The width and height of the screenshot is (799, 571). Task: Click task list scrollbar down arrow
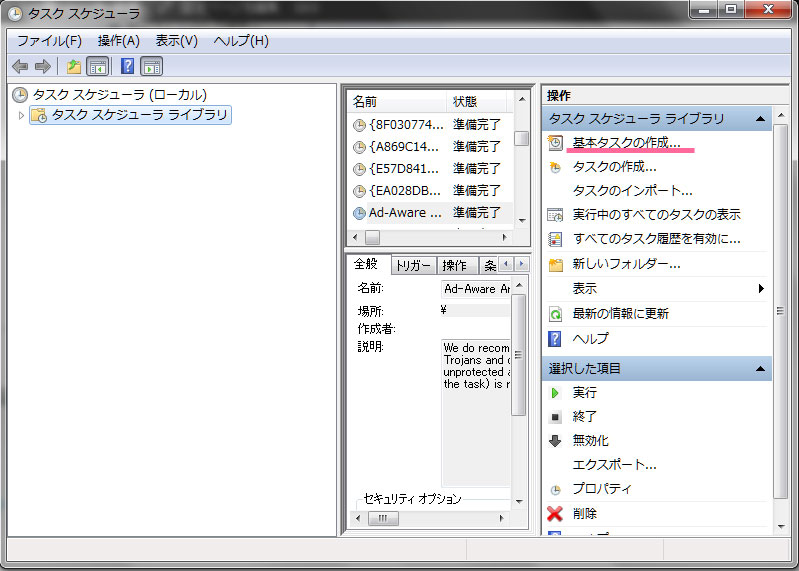click(522, 220)
